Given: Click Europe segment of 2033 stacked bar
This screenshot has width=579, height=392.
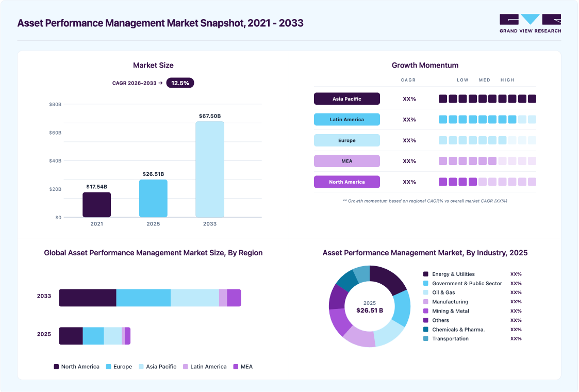Looking at the screenshot, I should [x=143, y=298].
